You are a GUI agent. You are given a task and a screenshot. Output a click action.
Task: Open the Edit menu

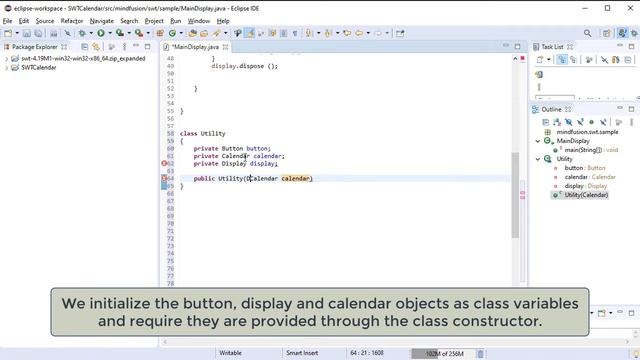click(24, 21)
